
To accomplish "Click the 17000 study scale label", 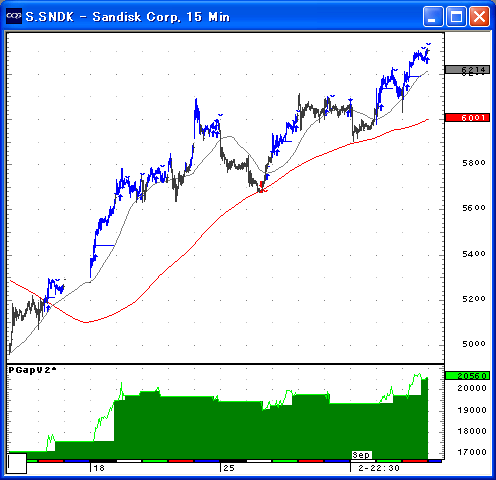I will pos(472,452).
